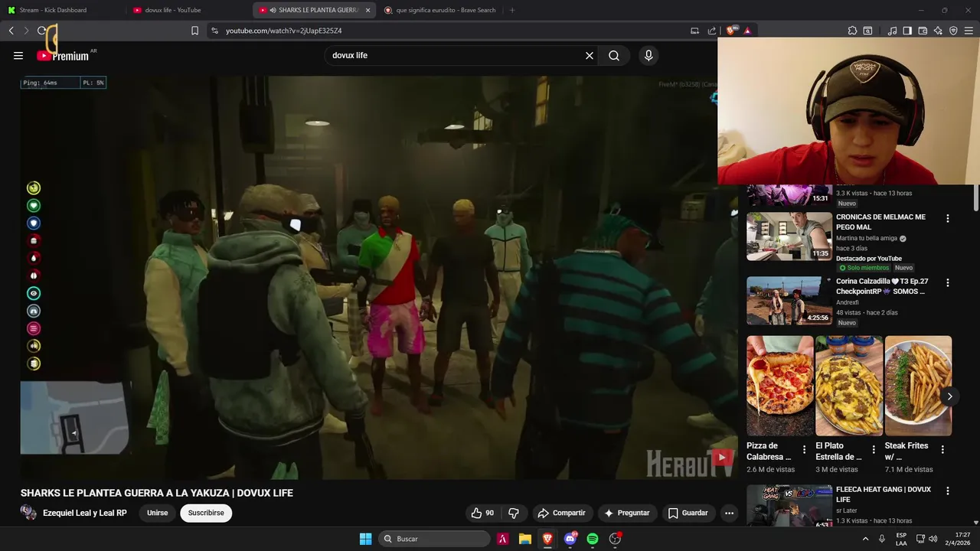
Task: Open a new browser tab
Action: [x=512, y=10]
